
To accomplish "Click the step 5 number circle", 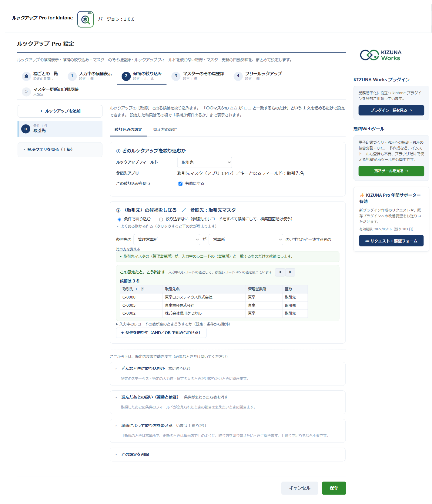I will click(26, 92).
